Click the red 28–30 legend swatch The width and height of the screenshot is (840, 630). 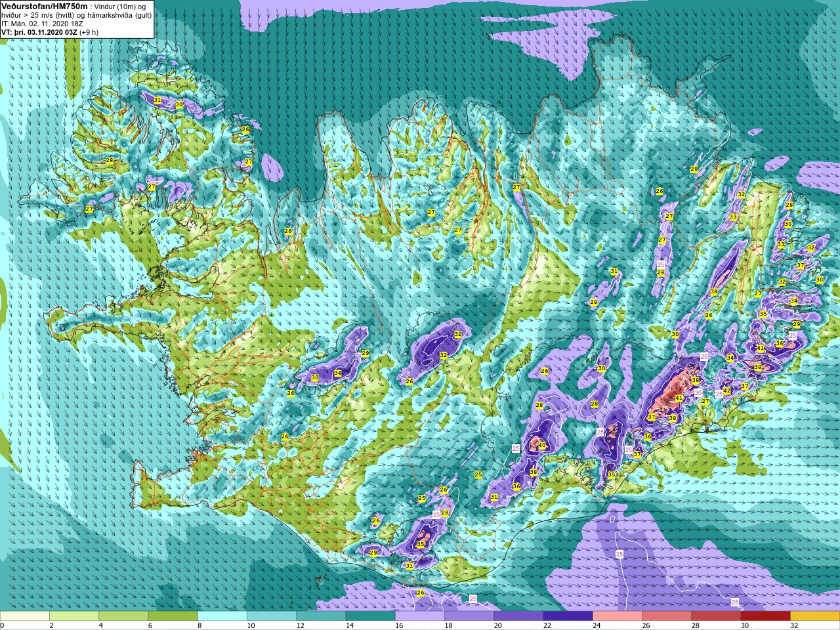(716, 616)
